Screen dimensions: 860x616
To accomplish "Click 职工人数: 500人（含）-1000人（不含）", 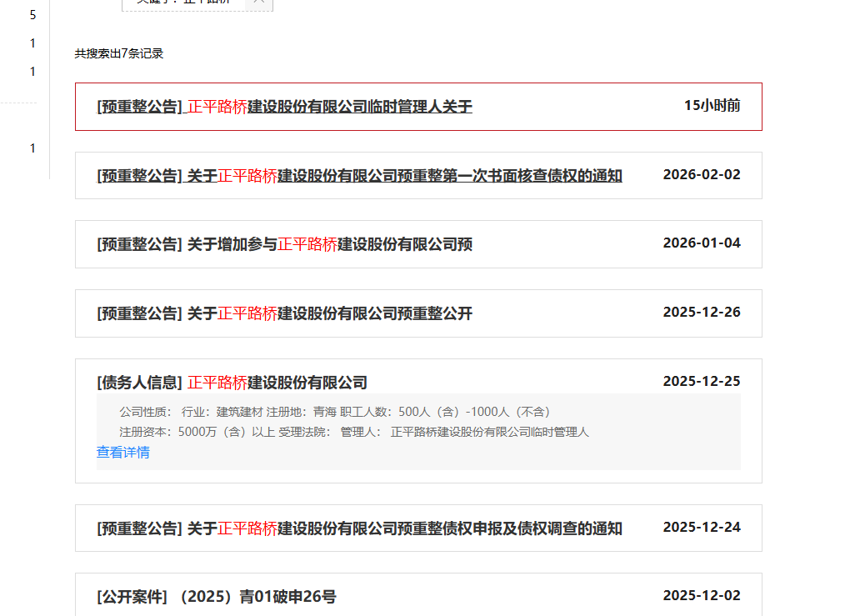I will click(445, 412).
